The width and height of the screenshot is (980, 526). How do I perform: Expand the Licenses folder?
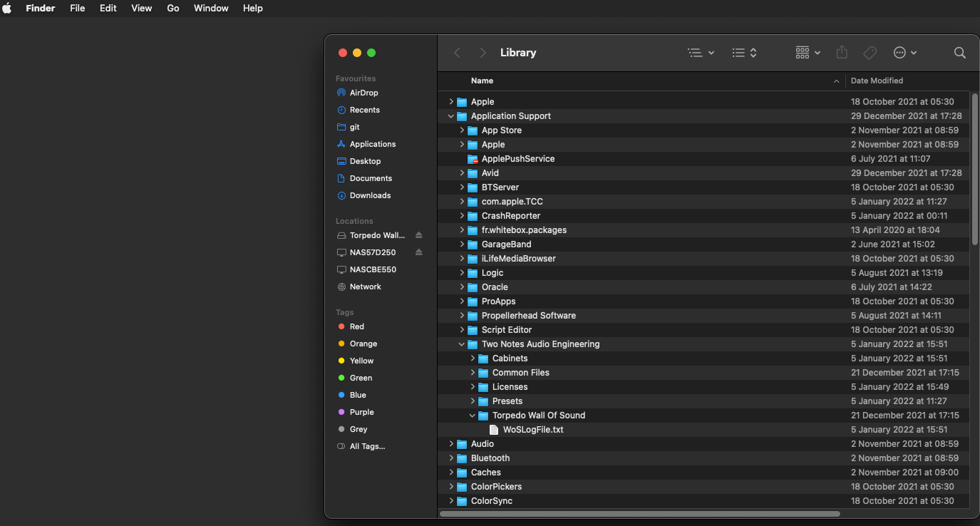(473, 387)
